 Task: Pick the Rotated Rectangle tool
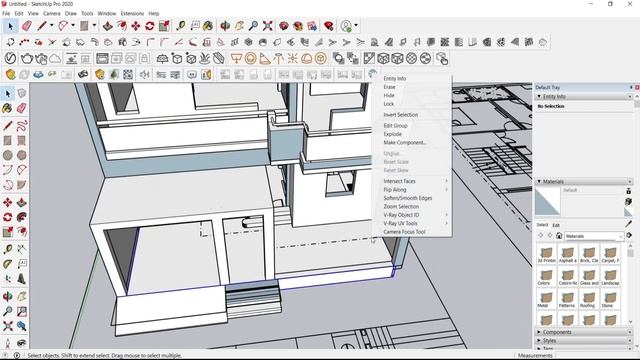22,140
